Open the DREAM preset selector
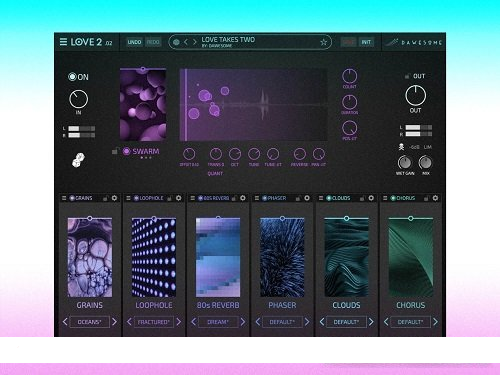The image size is (500, 375). (218, 322)
